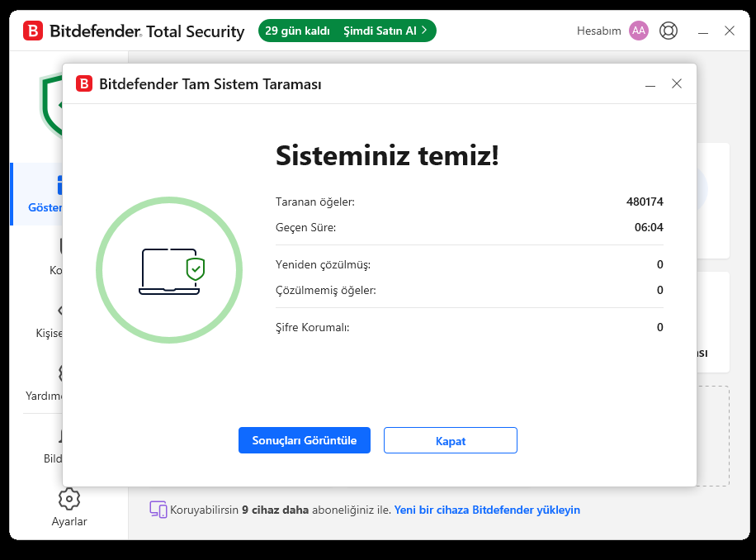Image resolution: width=756 pixels, height=560 pixels.
Task: Open the AA account avatar
Action: [639, 31]
